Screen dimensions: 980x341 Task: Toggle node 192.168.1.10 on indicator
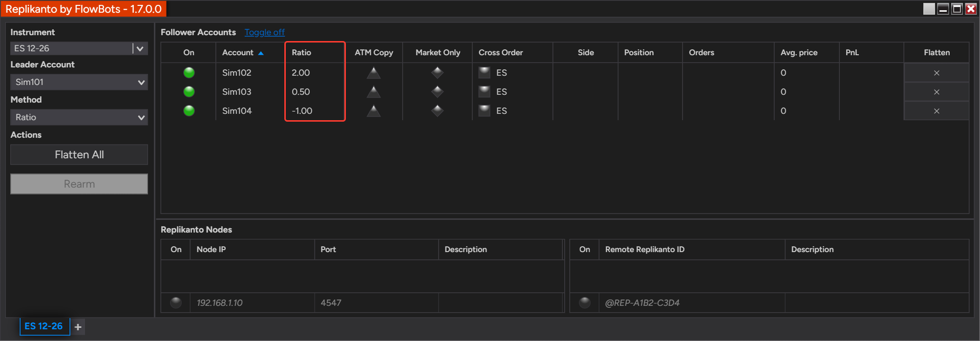click(x=176, y=303)
